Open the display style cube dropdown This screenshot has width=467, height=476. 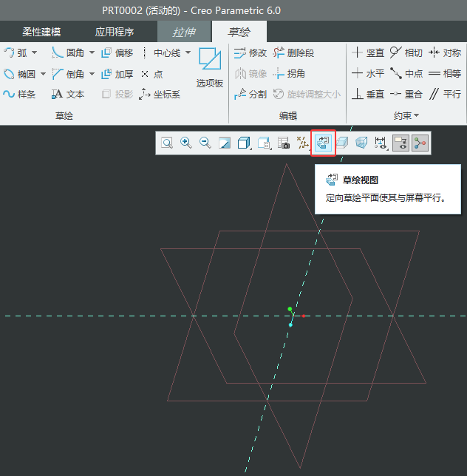click(x=245, y=143)
